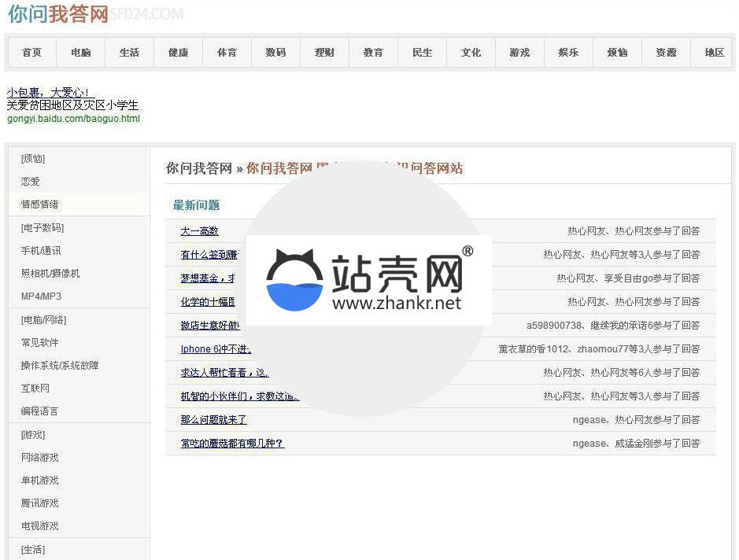Open the [生活] sidebar category

[x=33, y=550]
